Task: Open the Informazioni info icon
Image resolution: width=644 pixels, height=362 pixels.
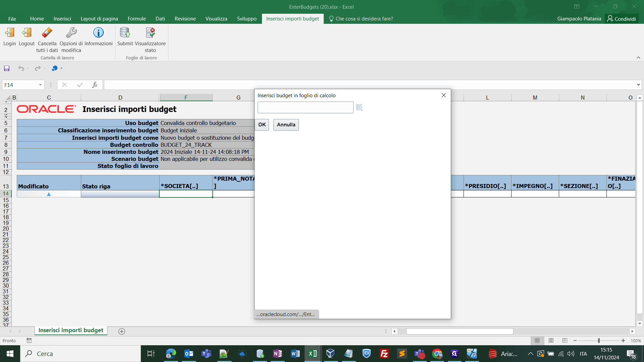Action: coord(98,33)
